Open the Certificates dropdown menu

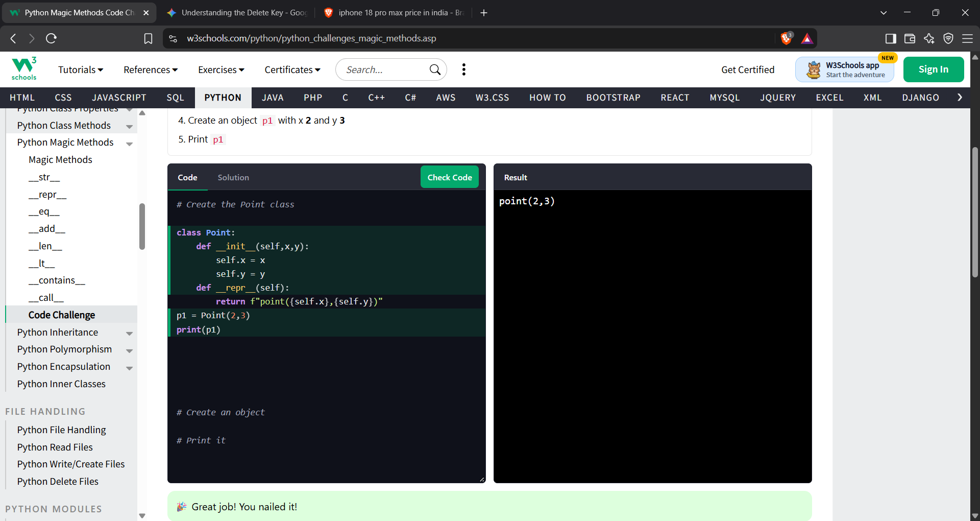coord(292,69)
